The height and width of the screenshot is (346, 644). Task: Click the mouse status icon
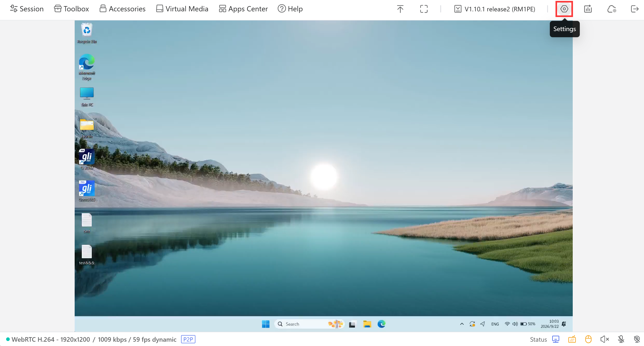(588, 339)
